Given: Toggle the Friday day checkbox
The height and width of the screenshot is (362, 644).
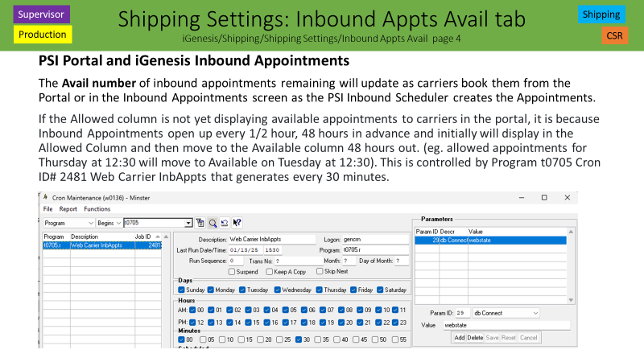Looking at the screenshot, I should click(353, 290).
